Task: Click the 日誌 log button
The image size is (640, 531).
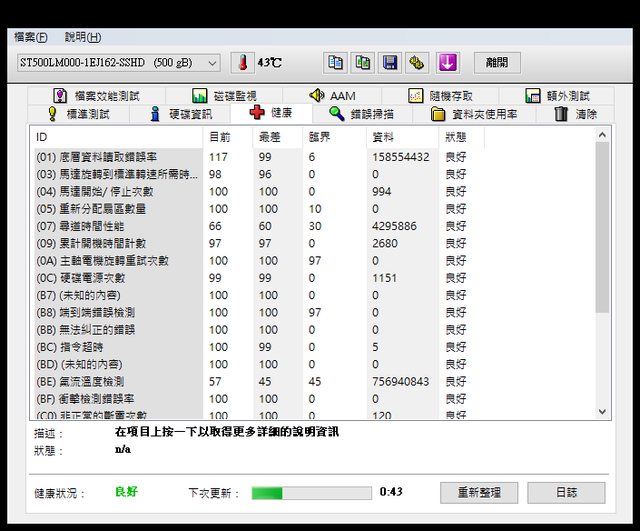Action: [566, 493]
